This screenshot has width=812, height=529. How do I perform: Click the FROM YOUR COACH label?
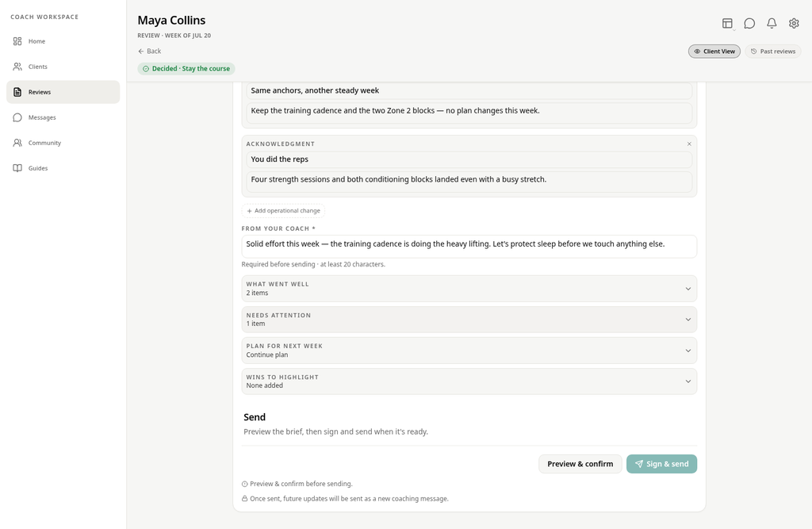click(278, 228)
